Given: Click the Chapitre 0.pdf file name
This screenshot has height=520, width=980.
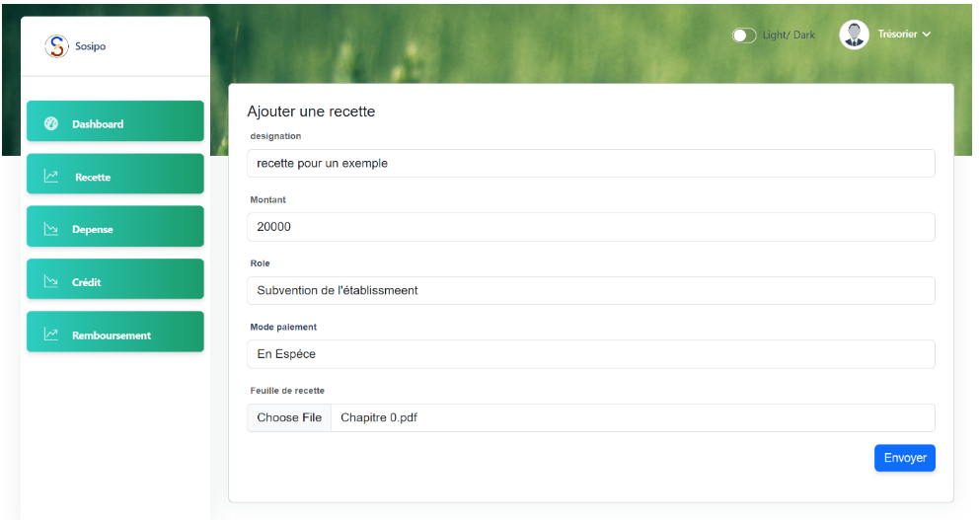Looking at the screenshot, I should [379, 417].
